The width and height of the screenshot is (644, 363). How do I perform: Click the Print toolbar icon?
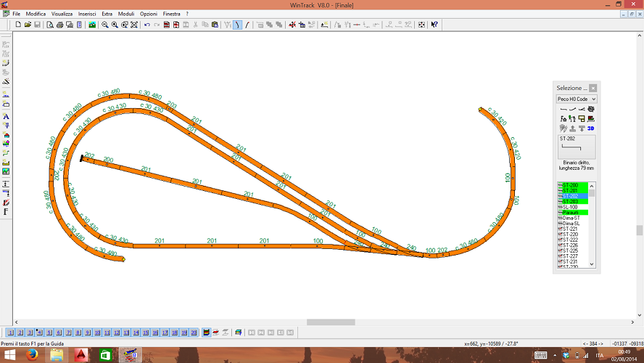click(59, 25)
